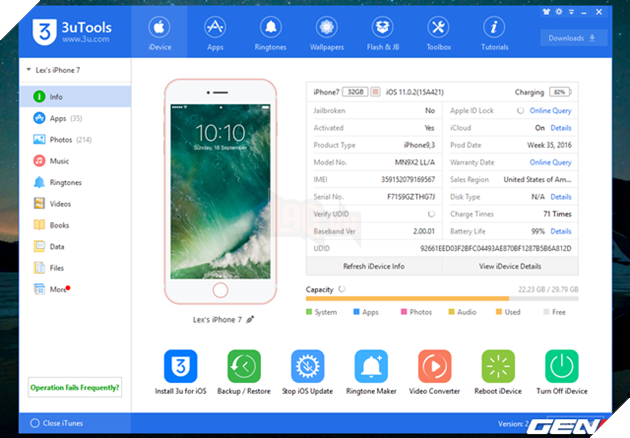Click Charge Times 71 Times value
Viewport: 630px width, 438px height.
[x=557, y=214]
